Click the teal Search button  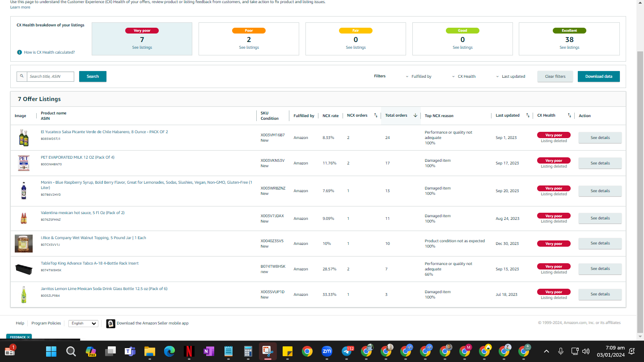93,76
